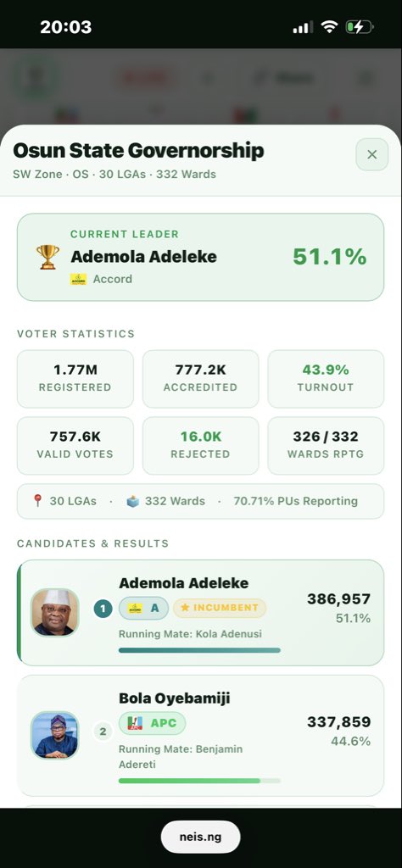Open the Wards Rptg 326 / 332 card
The image size is (402, 868).
point(326,446)
